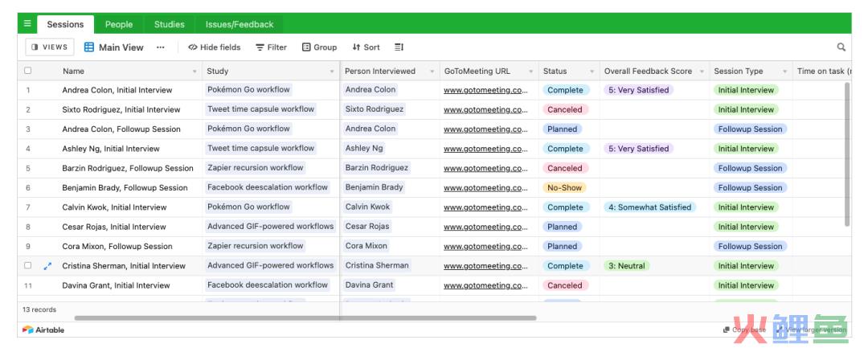Click the Complete status tag for Calvin Kwok
Image resolution: width=868 pixels, height=348 pixels.
pyautogui.click(x=565, y=207)
